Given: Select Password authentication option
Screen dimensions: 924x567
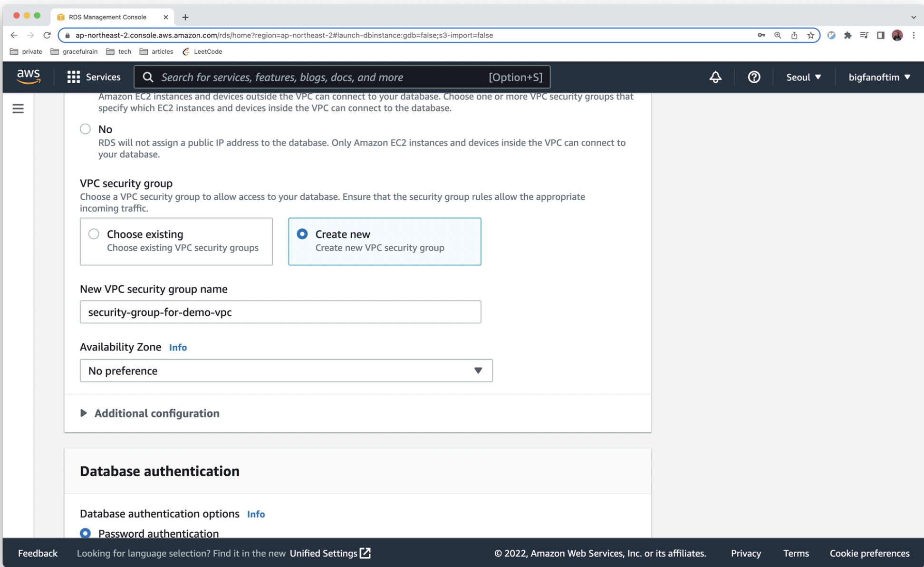Looking at the screenshot, I should point(86,533).
